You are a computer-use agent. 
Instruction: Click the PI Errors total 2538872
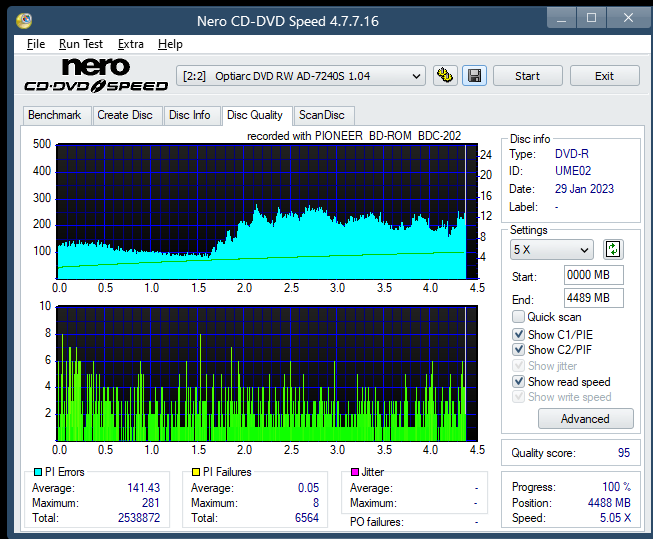pos(139,518)
